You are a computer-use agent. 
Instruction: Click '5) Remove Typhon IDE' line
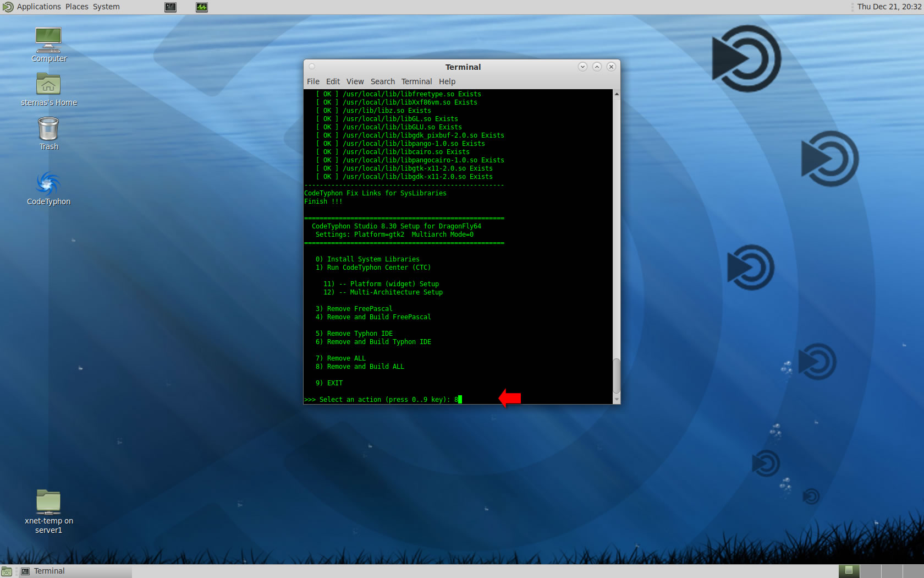point(354,334)
